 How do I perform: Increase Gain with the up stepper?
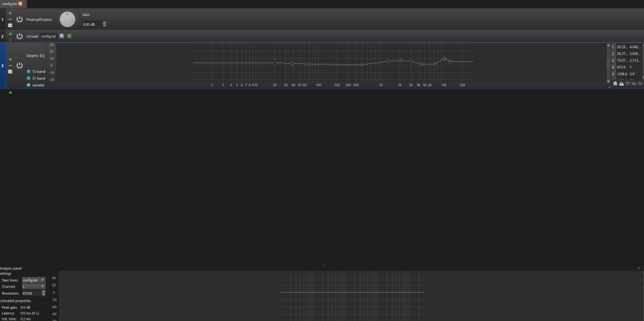click(x=104, y=23)
